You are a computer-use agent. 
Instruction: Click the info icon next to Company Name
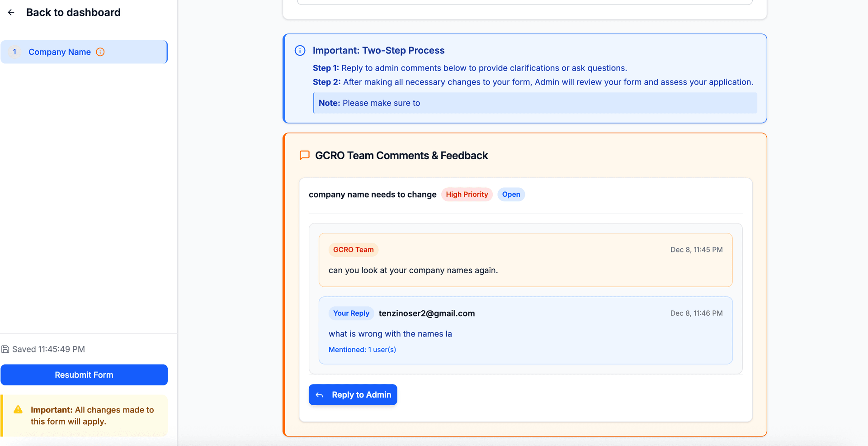pyautogui.click(x=100, y=52)
